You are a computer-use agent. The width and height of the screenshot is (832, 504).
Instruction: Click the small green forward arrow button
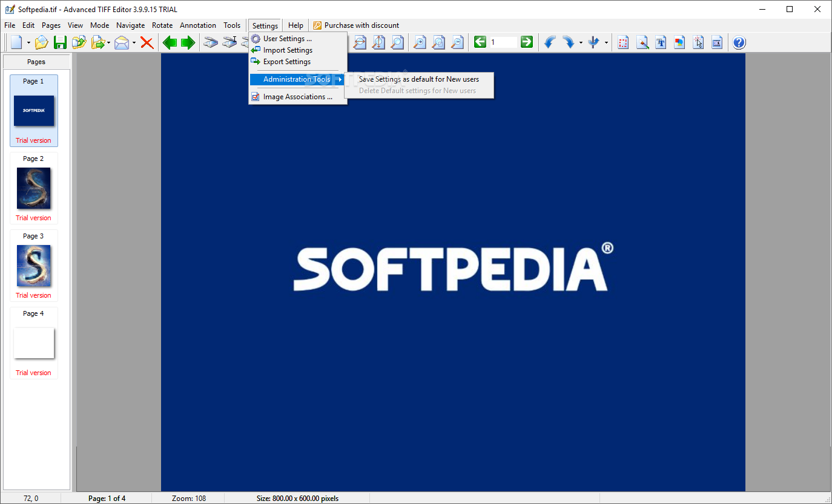527,42
